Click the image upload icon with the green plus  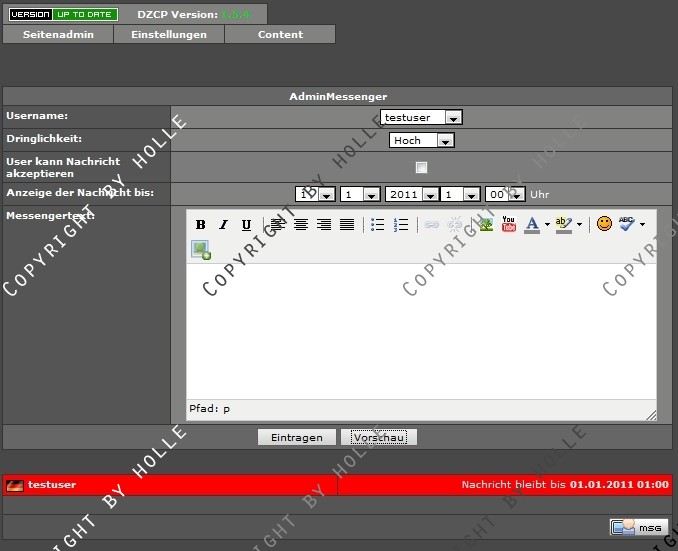pos(201,250)
